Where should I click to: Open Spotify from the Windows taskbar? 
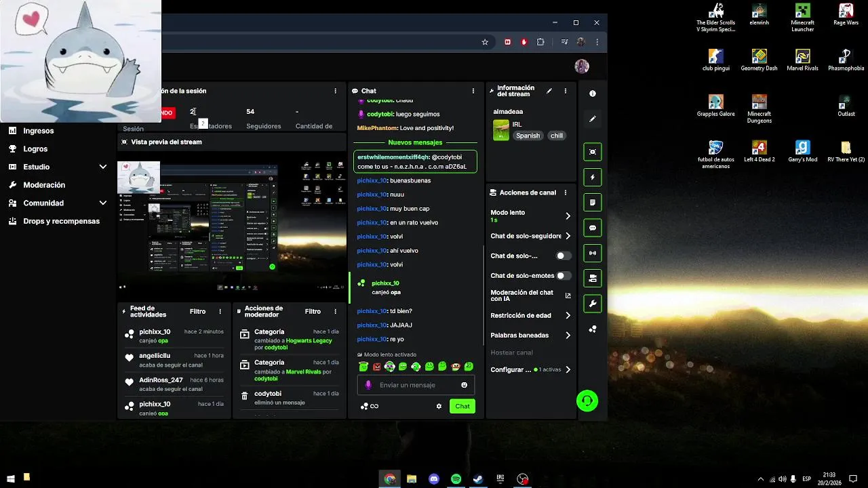pyautogui.click(x=456, y=479)
